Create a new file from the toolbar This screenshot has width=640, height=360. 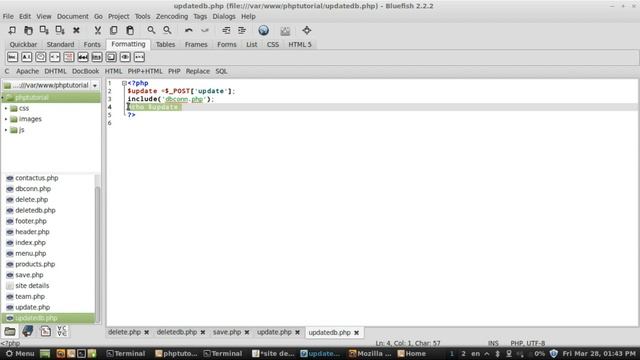coord(12,30)
